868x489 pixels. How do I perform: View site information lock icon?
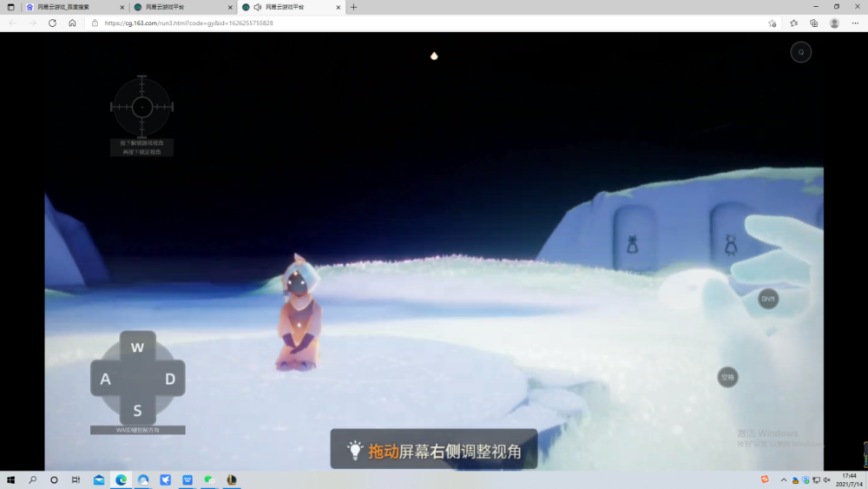[95, 23]
